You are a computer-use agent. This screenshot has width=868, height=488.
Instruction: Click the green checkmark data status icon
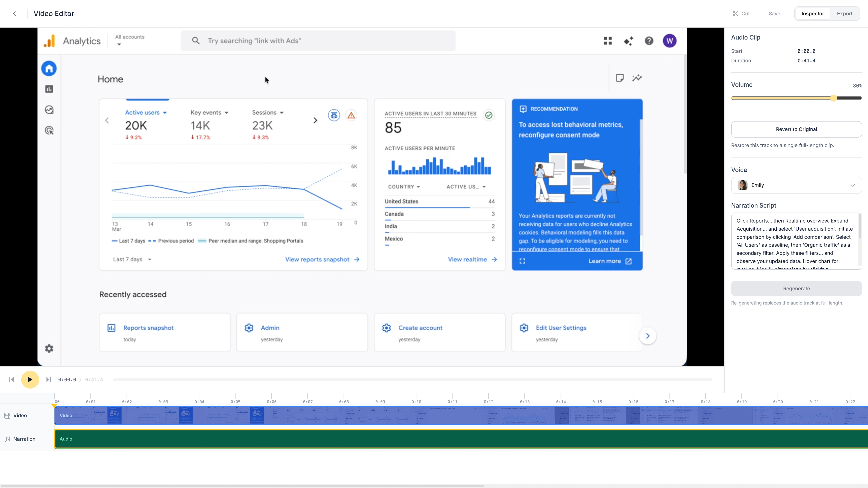(489, 115)
